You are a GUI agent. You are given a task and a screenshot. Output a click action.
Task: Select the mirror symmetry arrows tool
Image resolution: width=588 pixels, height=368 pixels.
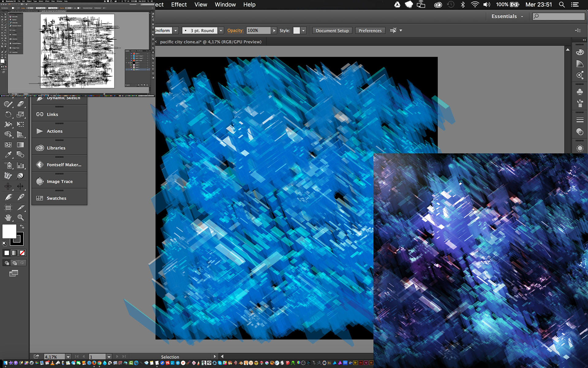[21, 186]
